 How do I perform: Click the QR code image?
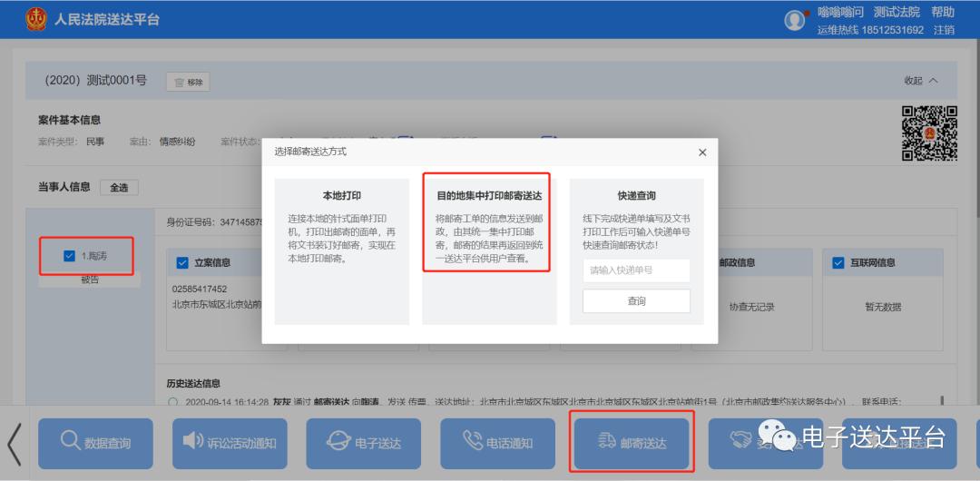tap(929, 133)
